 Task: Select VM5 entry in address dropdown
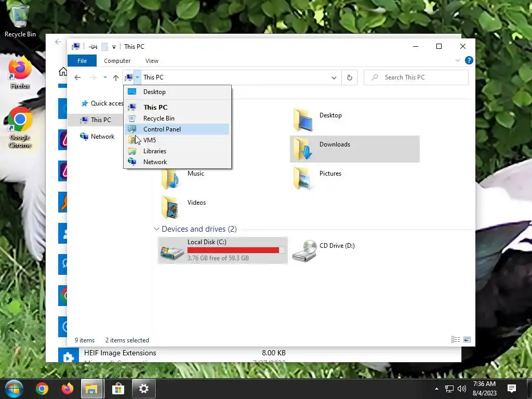[x=177, y=140]
